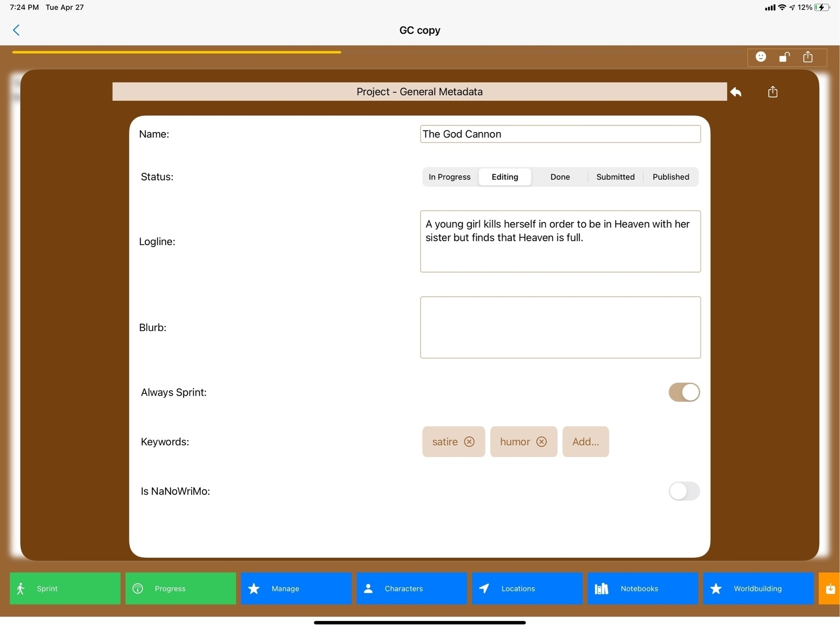Click the yellow progress bar at top
Image resolution: width=840 pixels, height=629 pixels.
176,52
